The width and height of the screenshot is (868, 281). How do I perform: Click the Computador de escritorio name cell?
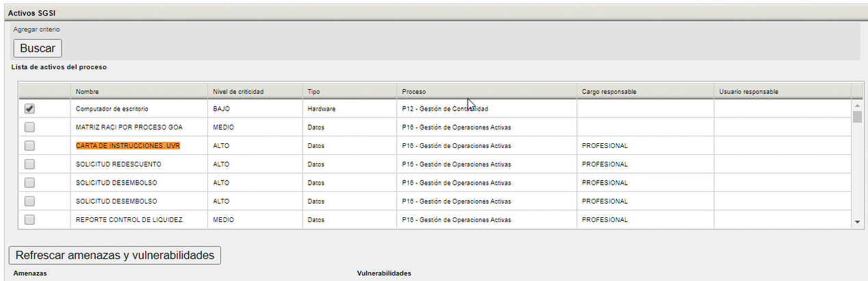(x=139, y=108)
